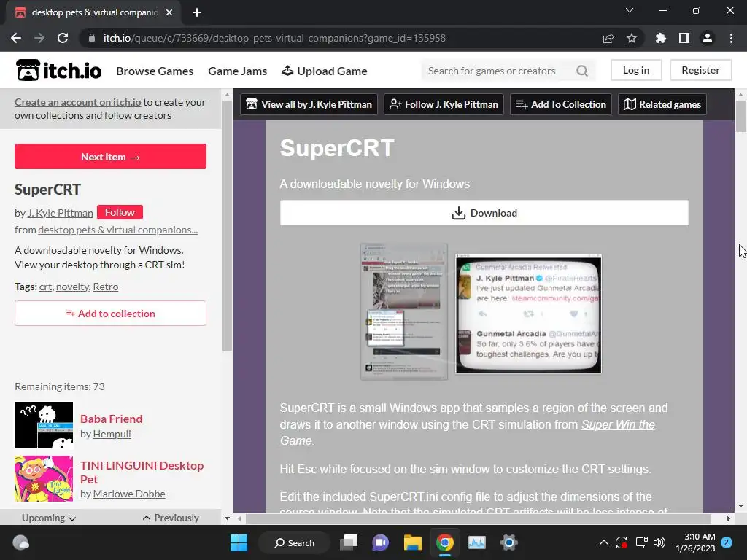
Task: Open Settings gear on taskbar
Action: [x=508, y=542]
